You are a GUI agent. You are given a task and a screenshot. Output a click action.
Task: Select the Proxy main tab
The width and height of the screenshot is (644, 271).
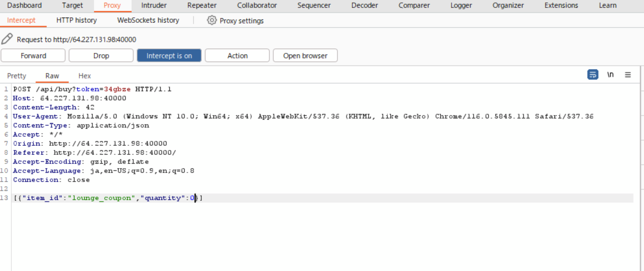[112, 6]
